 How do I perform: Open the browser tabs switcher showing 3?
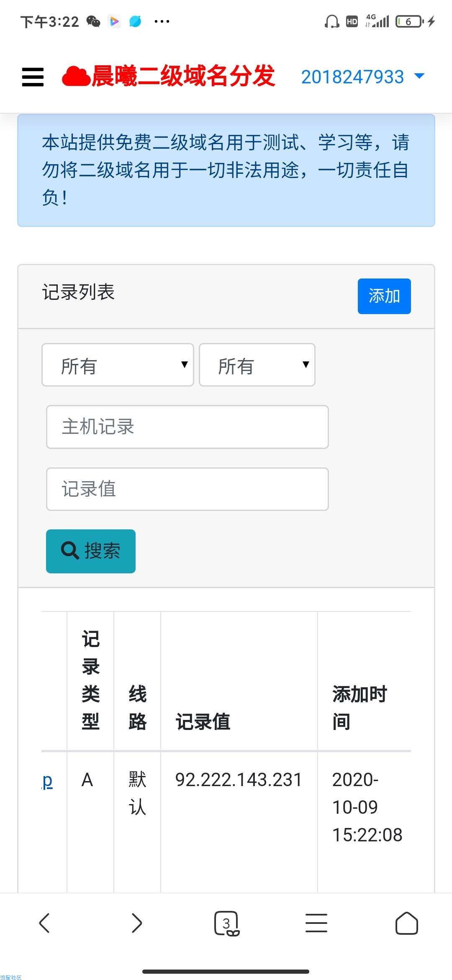click(x=226, y=923)
